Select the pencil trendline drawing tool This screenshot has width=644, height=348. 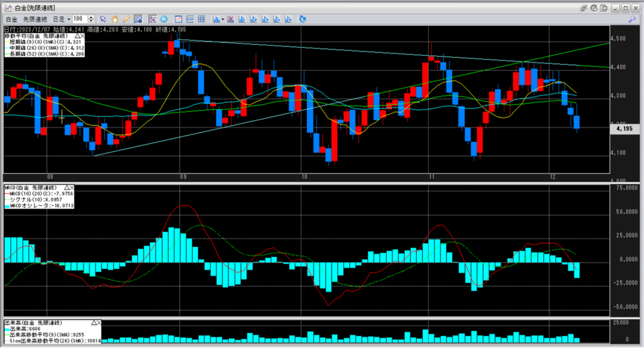pyautogui.click(x=126, y=19)
